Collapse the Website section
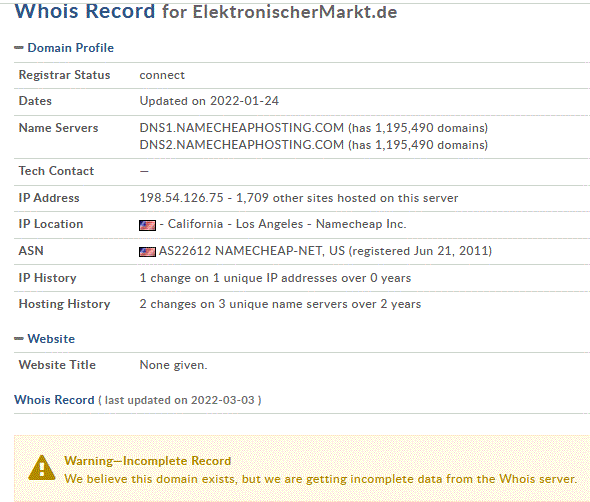Screen dimensions: 590x502 (x=19, y=339)
